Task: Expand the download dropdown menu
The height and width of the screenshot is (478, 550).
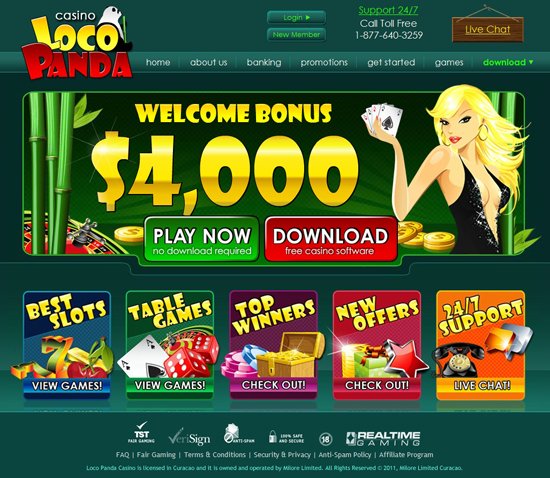Action: 508,62
